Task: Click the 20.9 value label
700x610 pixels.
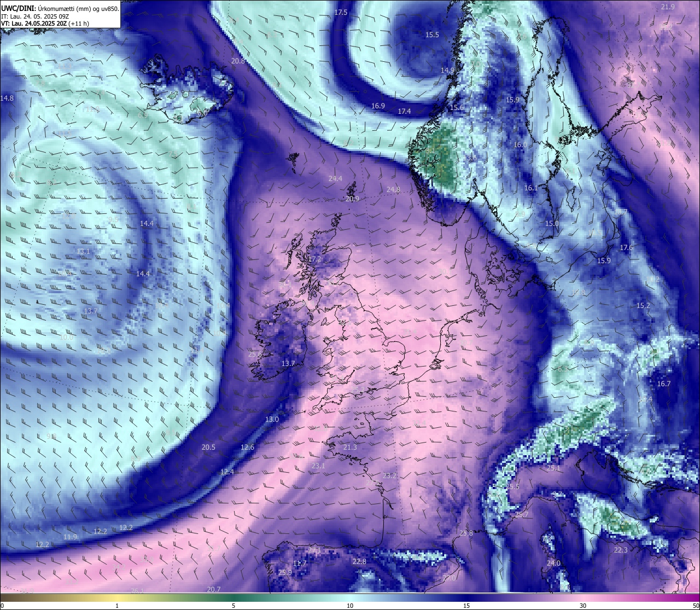Action: coord(352,199)
